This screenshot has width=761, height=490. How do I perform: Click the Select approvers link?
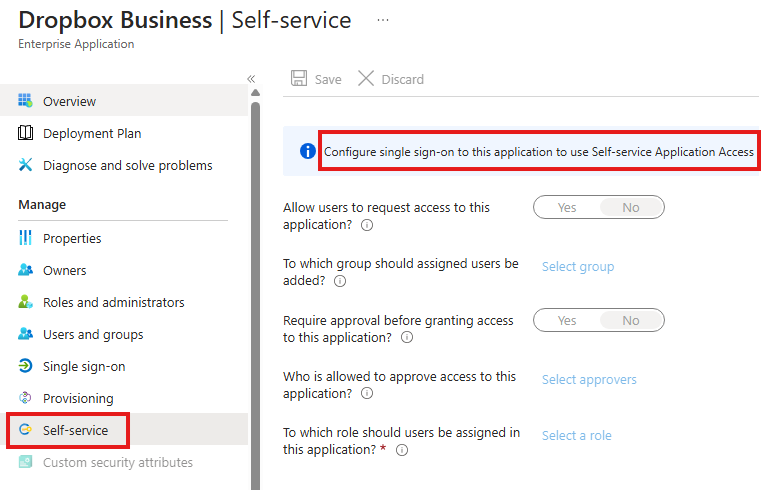589,379
